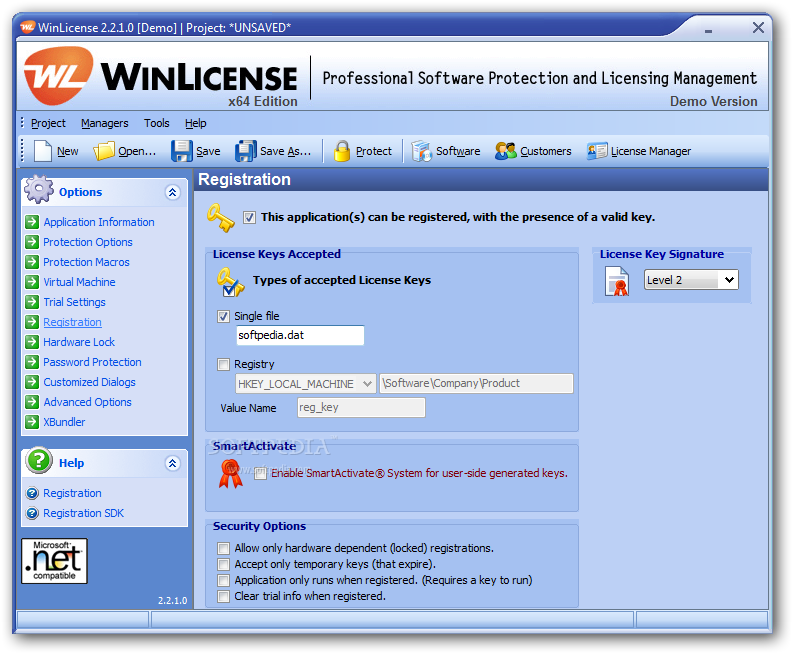Click the License Manager card icon

pos(597,151)
